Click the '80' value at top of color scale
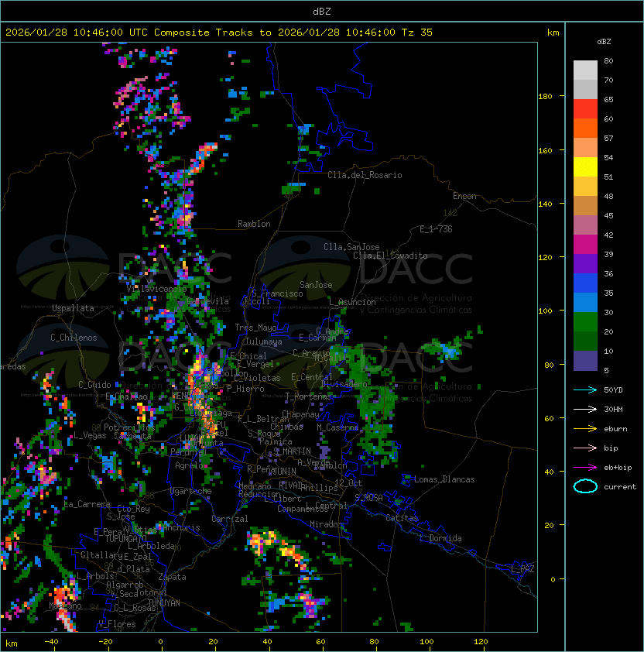 [608, 60]
